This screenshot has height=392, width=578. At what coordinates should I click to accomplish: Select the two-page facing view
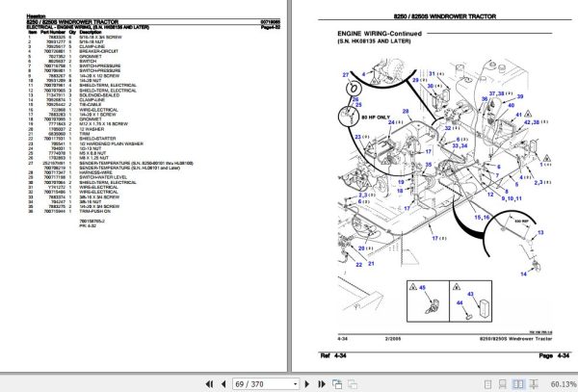(x=518, y=384)
